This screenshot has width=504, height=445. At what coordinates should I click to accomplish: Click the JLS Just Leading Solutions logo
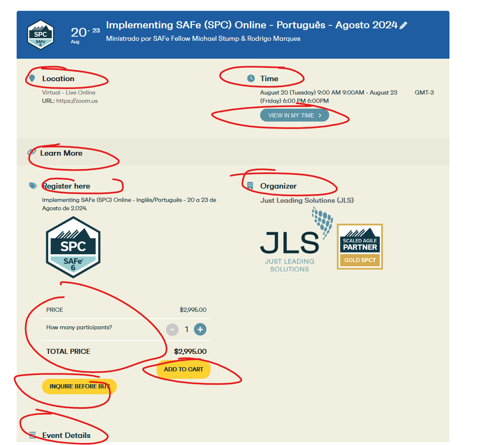click(x=296, y=240)
